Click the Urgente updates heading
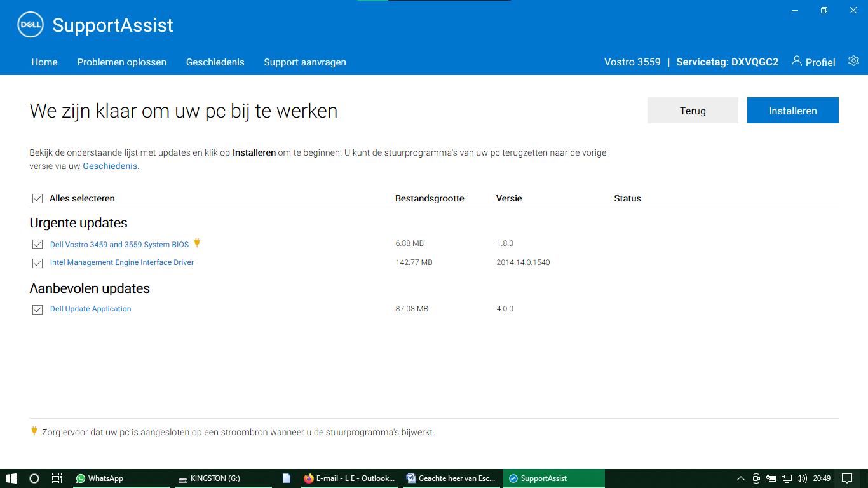868x488 pixels. coord(79,223)
